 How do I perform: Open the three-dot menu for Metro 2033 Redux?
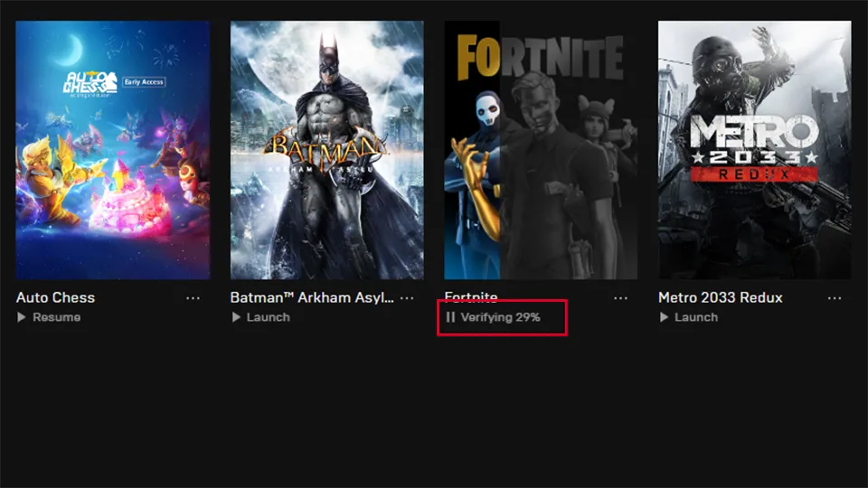click(x=835, y=298)
